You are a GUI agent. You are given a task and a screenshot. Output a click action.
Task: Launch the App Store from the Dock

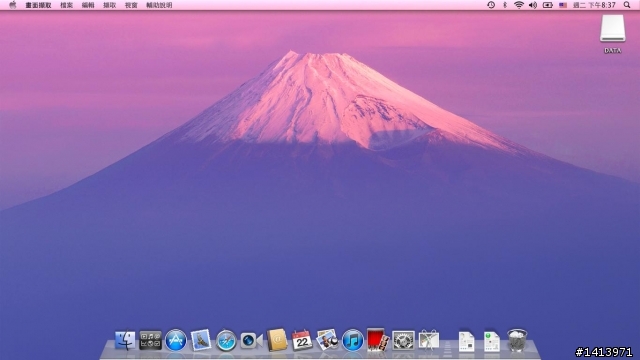[176, 340]
